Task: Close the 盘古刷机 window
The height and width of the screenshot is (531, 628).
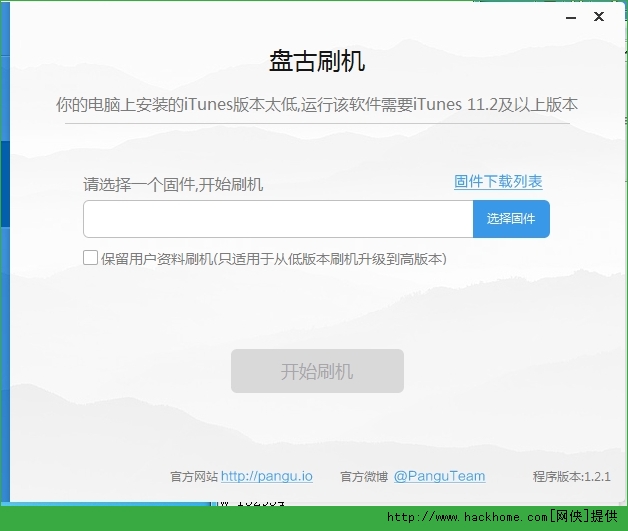Action: tap(599, 17)
